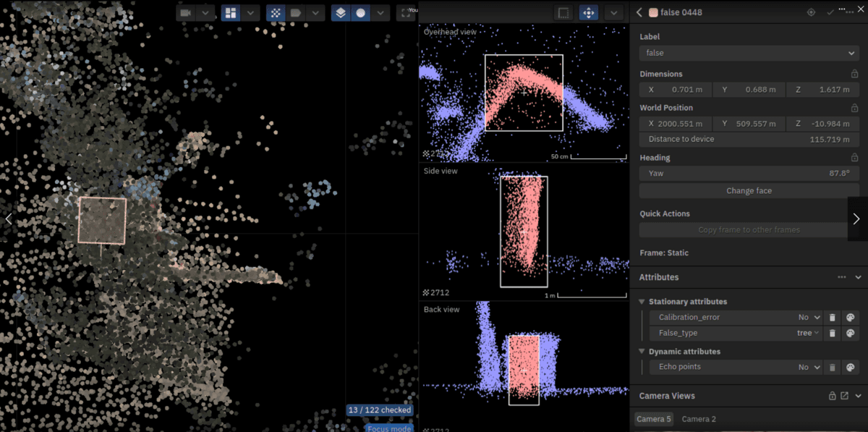The height and width of the screenshot is (432, 868).
Task: Click the World Position Z field -10.984 m
Action: (822, 124)
